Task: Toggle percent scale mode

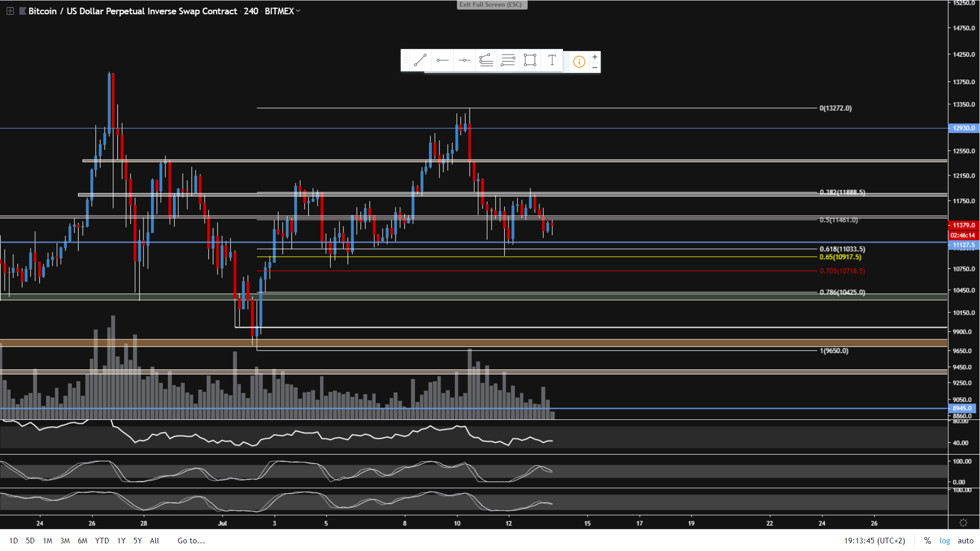Action: click(927, 541)
